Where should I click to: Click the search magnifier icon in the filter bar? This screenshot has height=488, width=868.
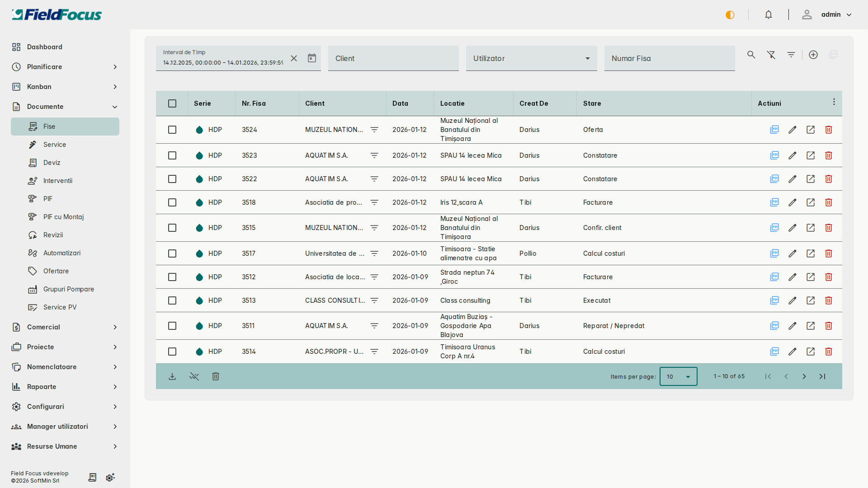pyautogui.click(x=751, y=55)
